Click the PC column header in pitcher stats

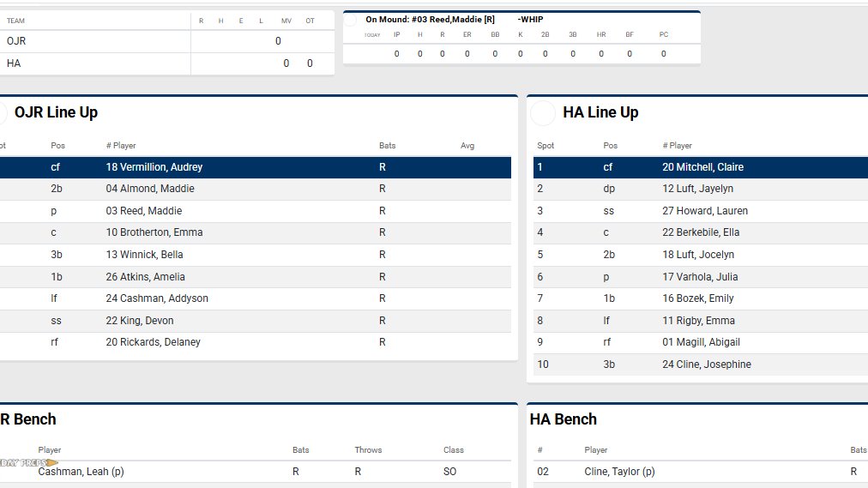coord(664,34)
